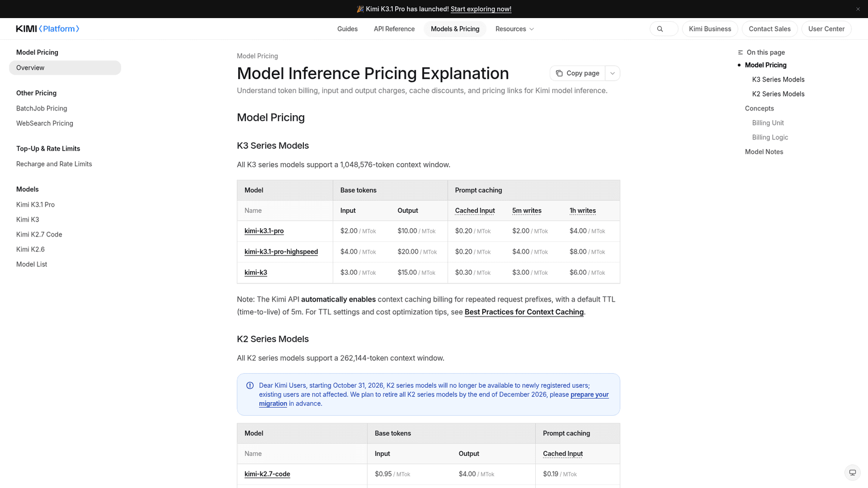Open BatchJob Pricing page
This screenshot has height=488, width=868.
pos(42,108)
